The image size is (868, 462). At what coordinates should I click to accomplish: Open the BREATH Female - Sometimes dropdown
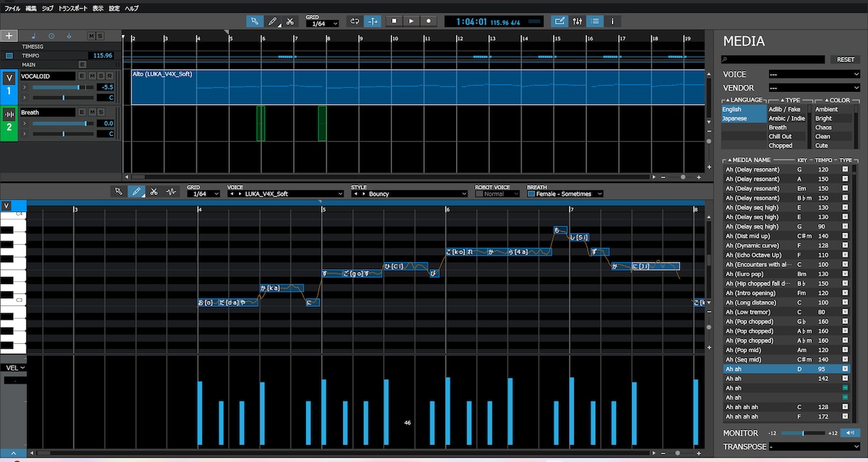click(565, 194)
